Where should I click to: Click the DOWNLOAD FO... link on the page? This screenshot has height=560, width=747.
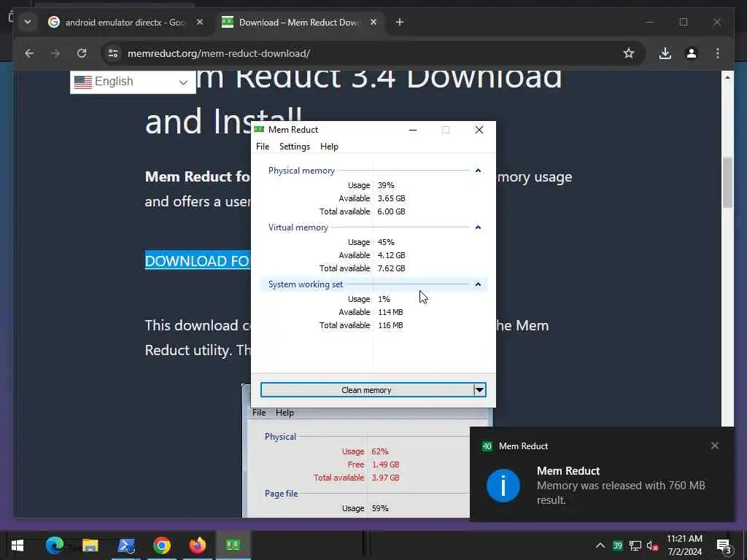[198, 261]
